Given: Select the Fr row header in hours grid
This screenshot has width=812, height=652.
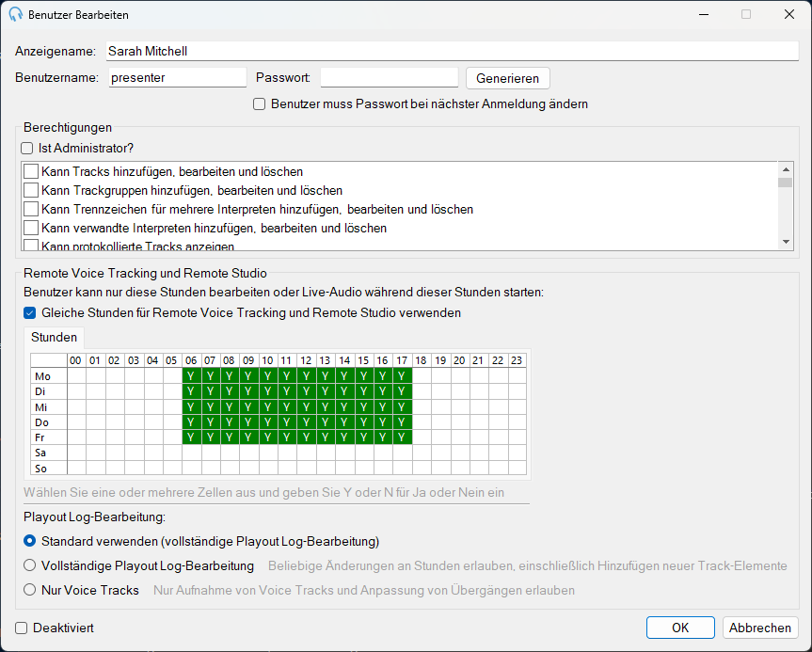Looking at the screenshot, I should [49, 437].
